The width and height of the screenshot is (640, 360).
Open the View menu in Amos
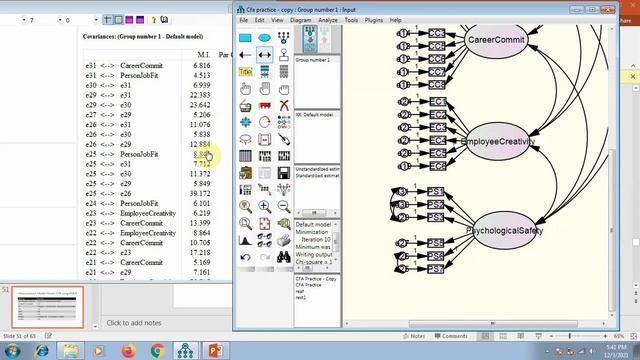click(x=277, y=20)
